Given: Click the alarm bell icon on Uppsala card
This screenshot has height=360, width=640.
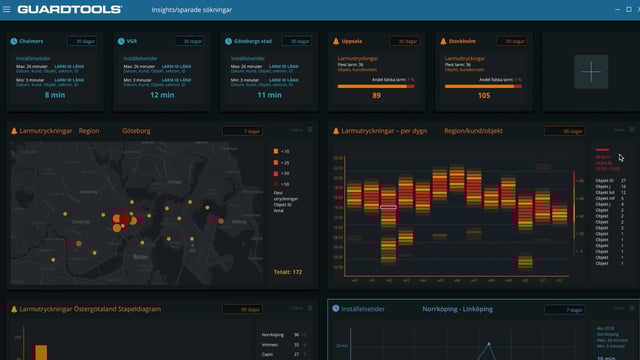Looking at the screenshot, I should 336,41.
